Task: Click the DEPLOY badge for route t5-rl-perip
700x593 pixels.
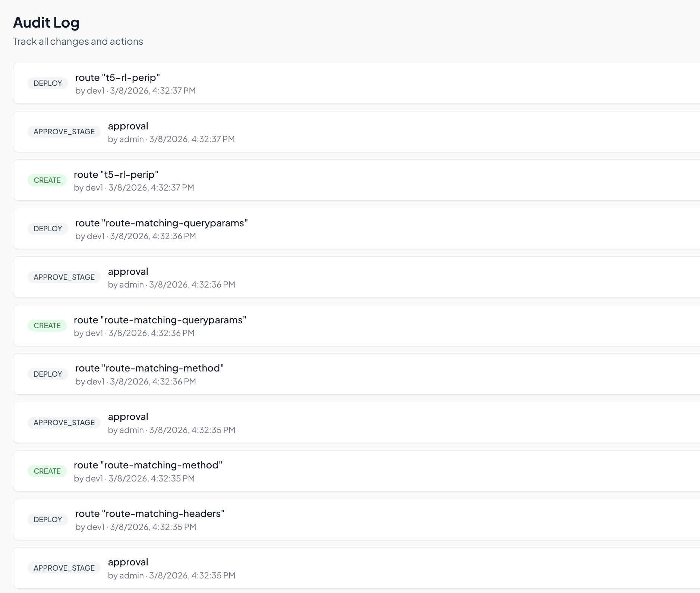Action: (48, 83)
